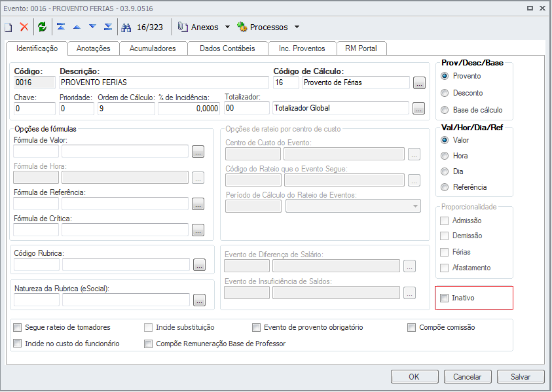Image resolution: width=552 pixels, height=392 pixels.
Task: Open lookup for Fórmula de Referência
Action: coord(198,204)
